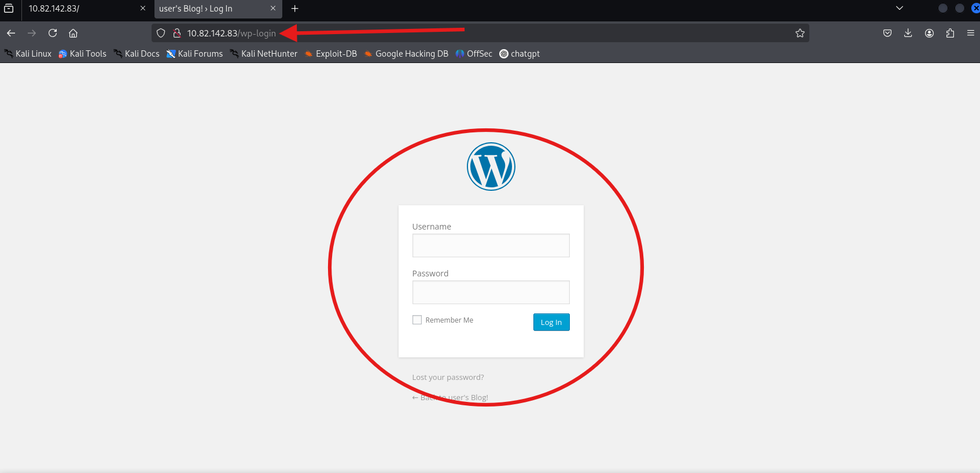Expand the list all tabs chevron
The height and width of the screenshot is (473, 980).
[x=900, y=8]
